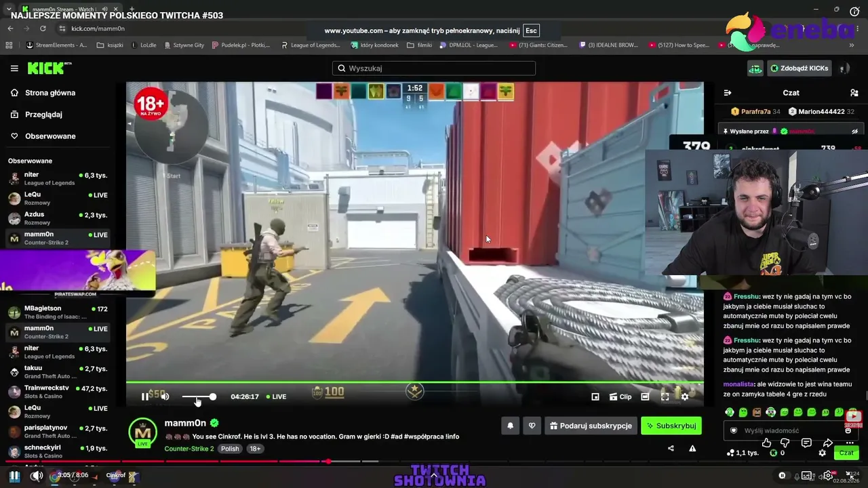The height and width of the screenshot is (488, 868).
Task: Pause the Kick live stream
Action: coord(144,396)
